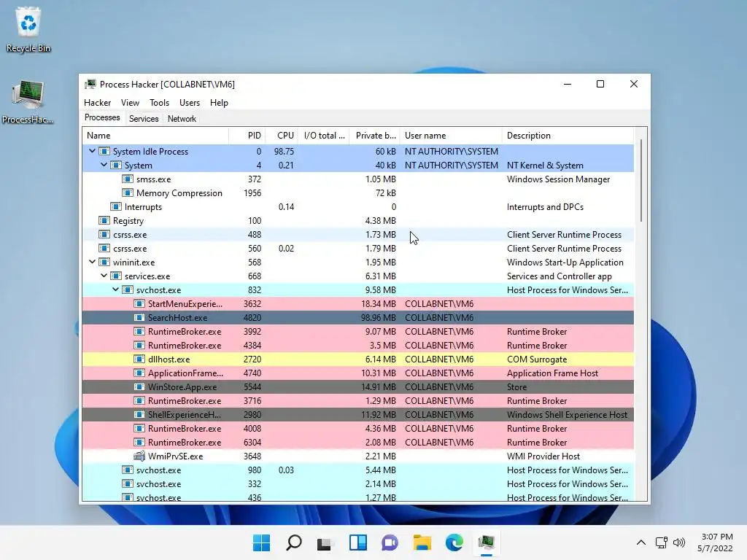Sort by CPU column header
The height and width of the screenshot is (560, 747).
(282, 135)
